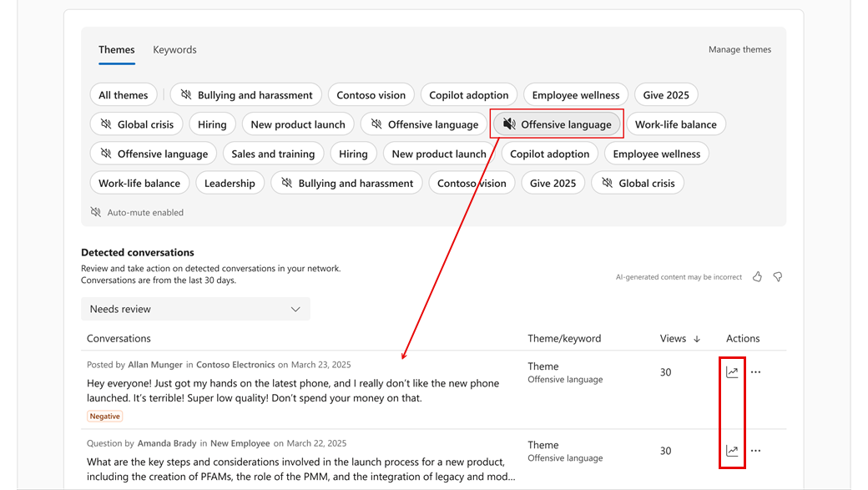Click the thumbs up feedback icon

(x=757, y=277)
